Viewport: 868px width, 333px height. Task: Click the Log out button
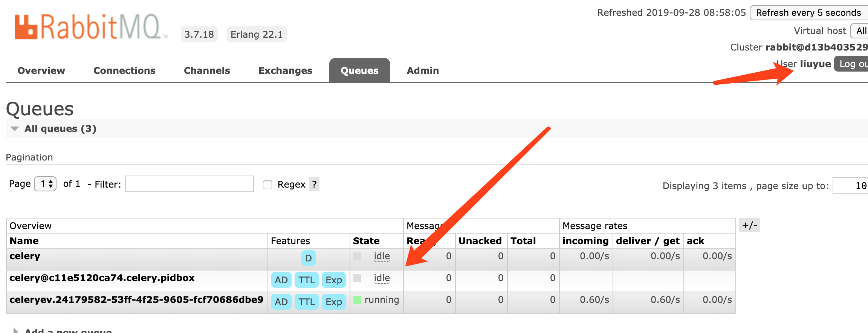pos(852,64)
